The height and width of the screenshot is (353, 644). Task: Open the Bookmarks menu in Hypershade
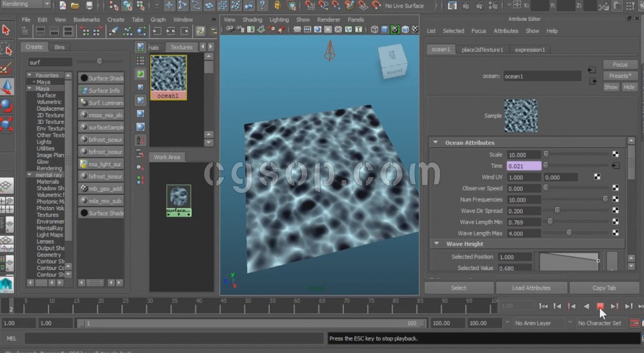tap(86, 20)
